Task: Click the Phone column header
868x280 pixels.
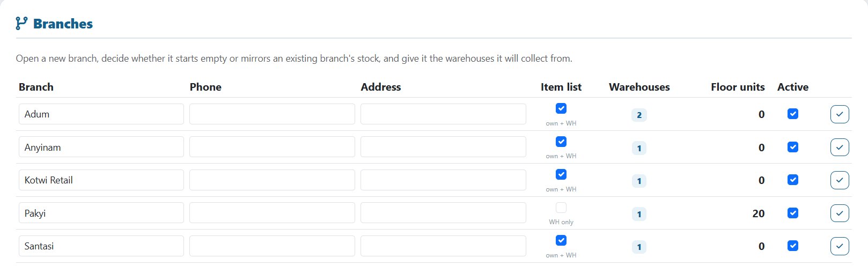Action: click(x=205, y=87)
